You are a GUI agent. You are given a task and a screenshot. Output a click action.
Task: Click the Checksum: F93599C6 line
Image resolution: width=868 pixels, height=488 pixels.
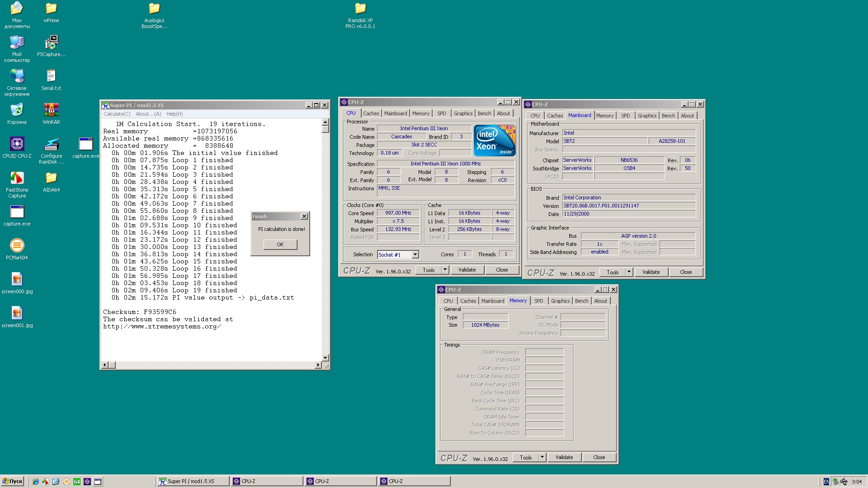140,312
